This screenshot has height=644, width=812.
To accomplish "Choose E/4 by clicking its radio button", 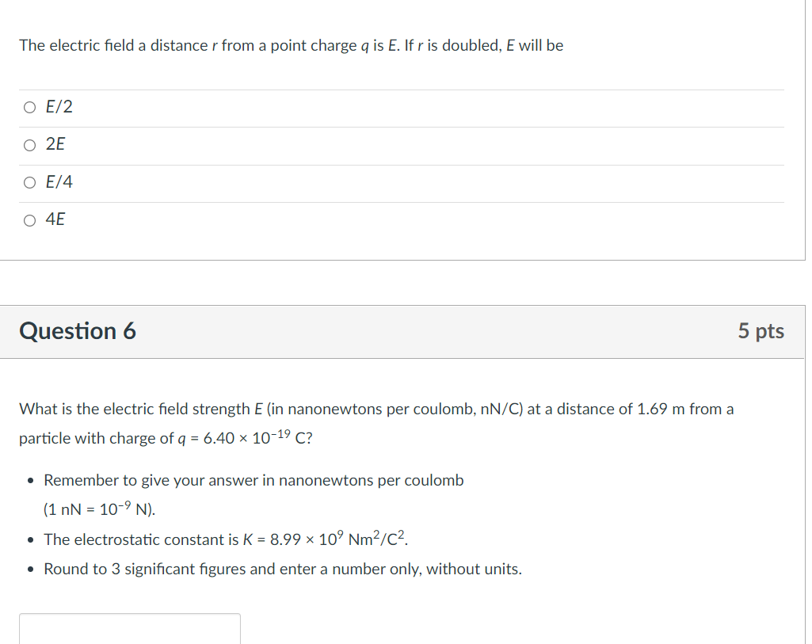I will (x=29, y=182).
